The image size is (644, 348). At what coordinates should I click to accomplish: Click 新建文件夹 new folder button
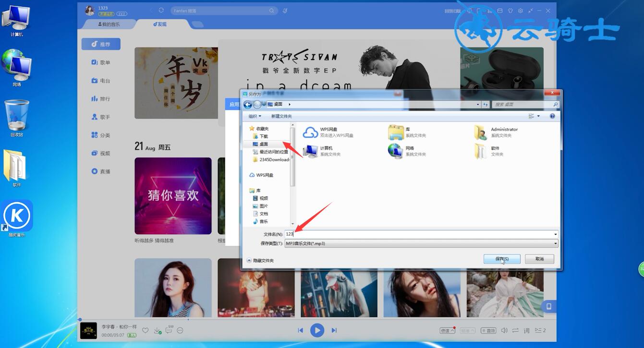click(x=281, y=116)
